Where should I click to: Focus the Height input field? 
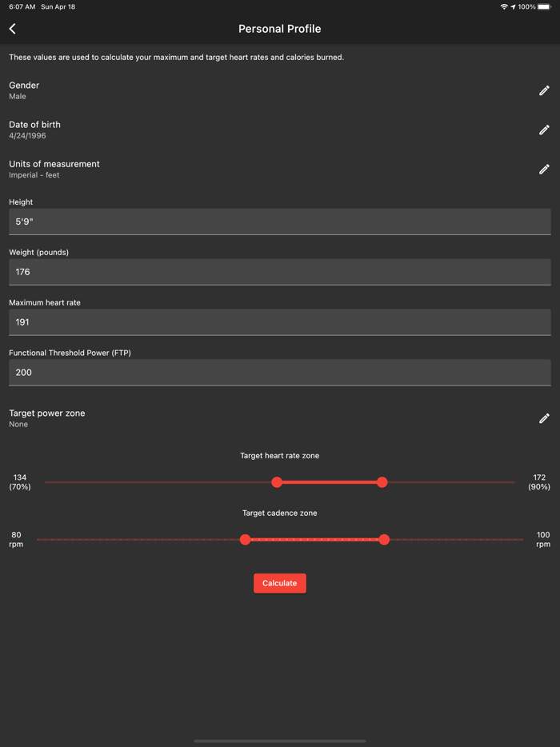280,222
